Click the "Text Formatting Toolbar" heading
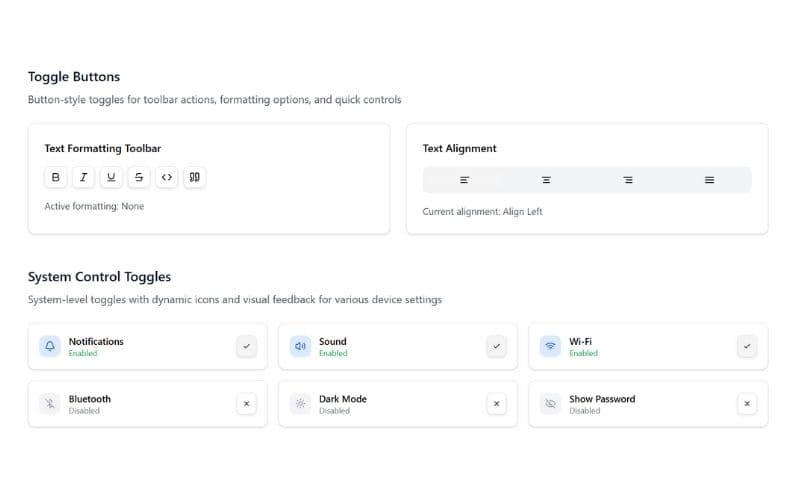The image size is (800, 500). pyautogui.click(x=103, y=148)
